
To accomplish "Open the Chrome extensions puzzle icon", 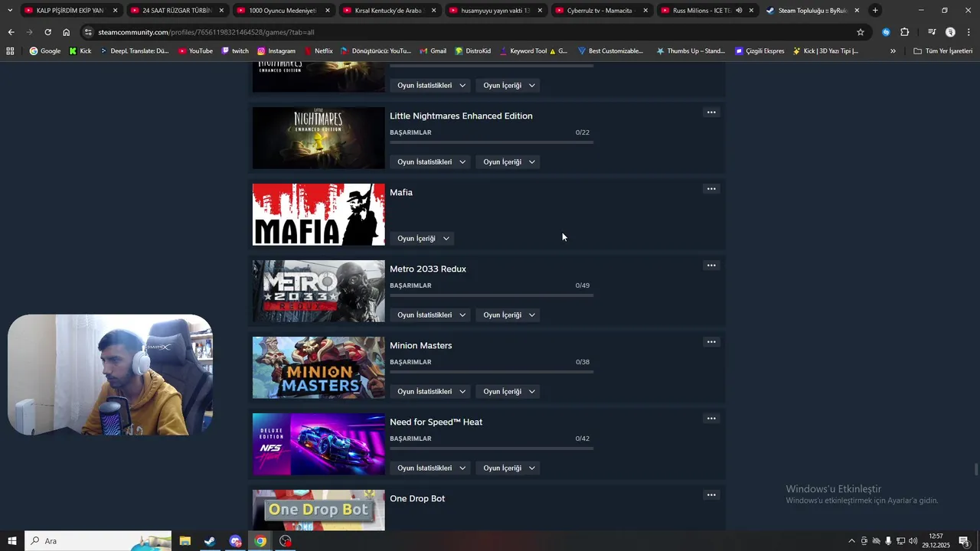I will pyautogui.click(x=905, y=32).
